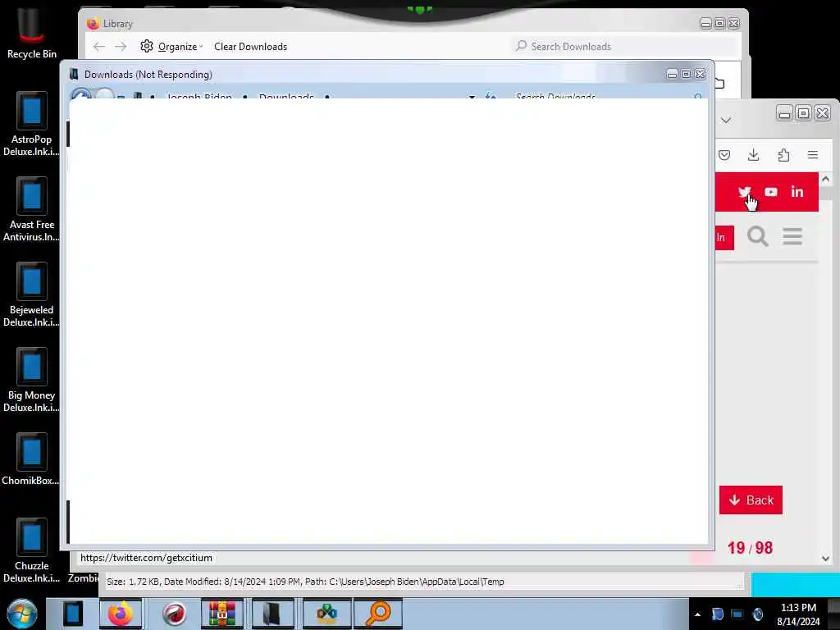840x630 pixels.
Task: Close the Firefox browser window
Action: coord(822,113)
